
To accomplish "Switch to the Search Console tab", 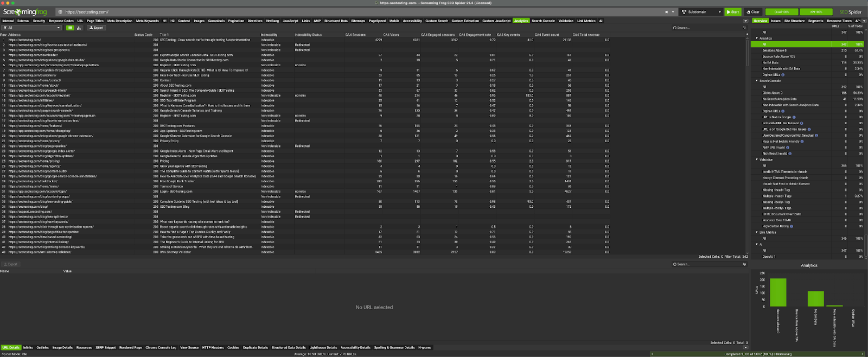I will [x=543, y=21].
